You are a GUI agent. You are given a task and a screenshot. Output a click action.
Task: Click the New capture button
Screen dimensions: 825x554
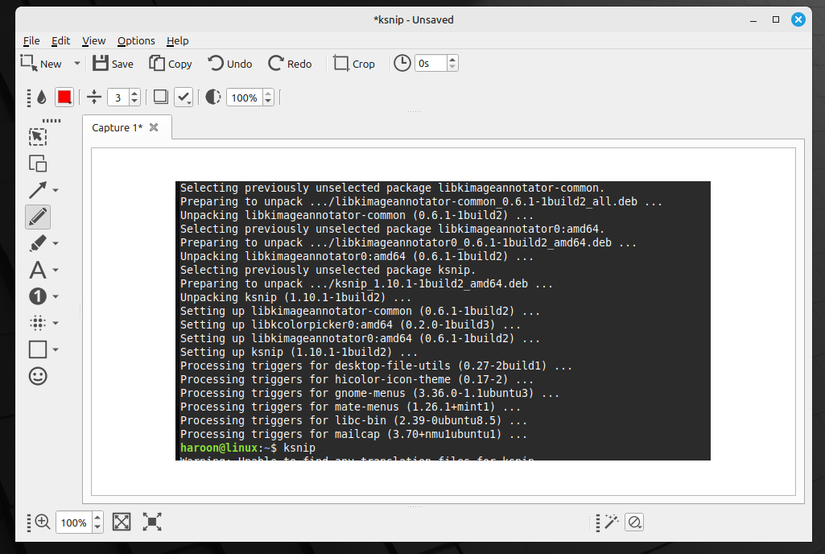(41, 64)
